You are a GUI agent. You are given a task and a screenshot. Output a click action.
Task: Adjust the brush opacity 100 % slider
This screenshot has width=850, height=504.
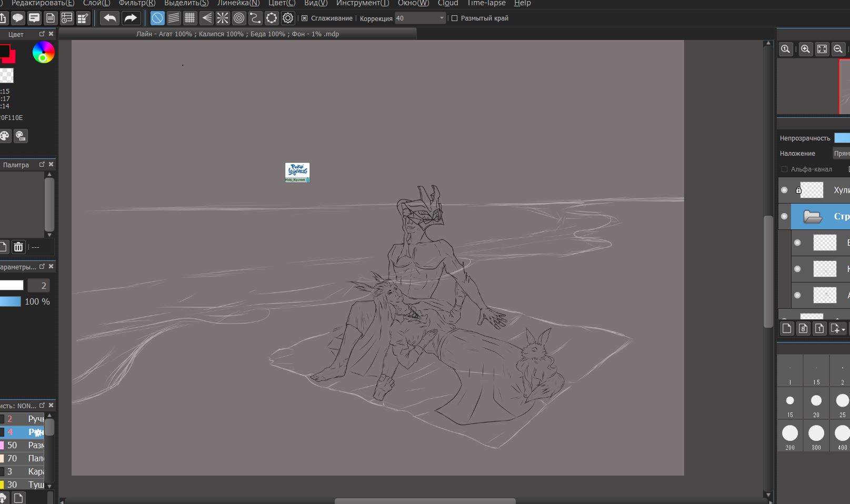click(x=10, y=301)
